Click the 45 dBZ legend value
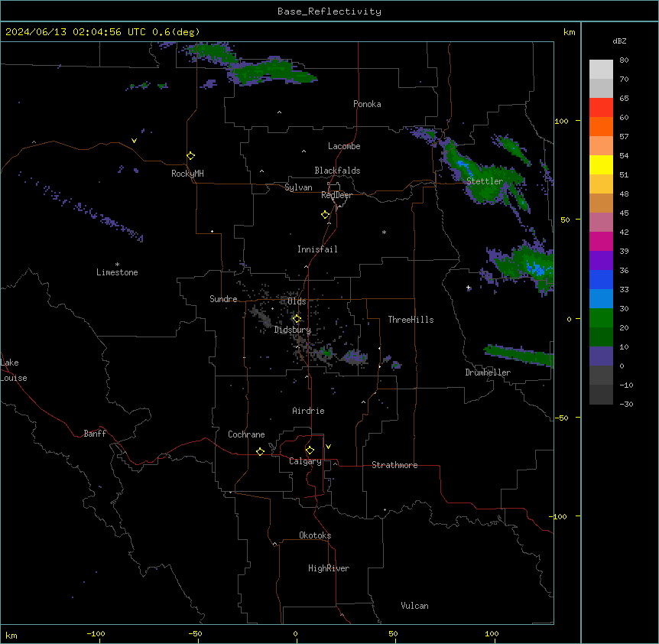The image size is (659, 644). tap(624, 213)
